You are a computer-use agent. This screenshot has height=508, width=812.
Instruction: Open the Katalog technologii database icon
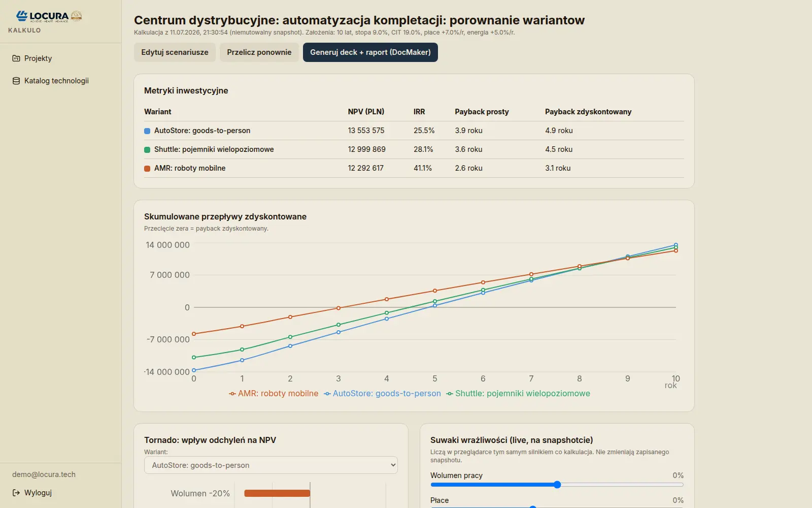16,81
